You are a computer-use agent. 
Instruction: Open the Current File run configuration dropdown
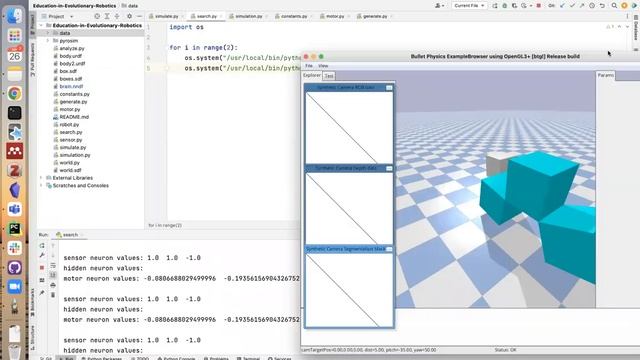[x=469, y=6]
